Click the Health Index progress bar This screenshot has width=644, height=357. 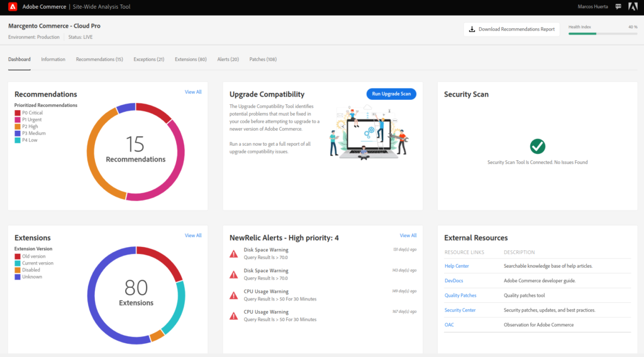(603, 34)
